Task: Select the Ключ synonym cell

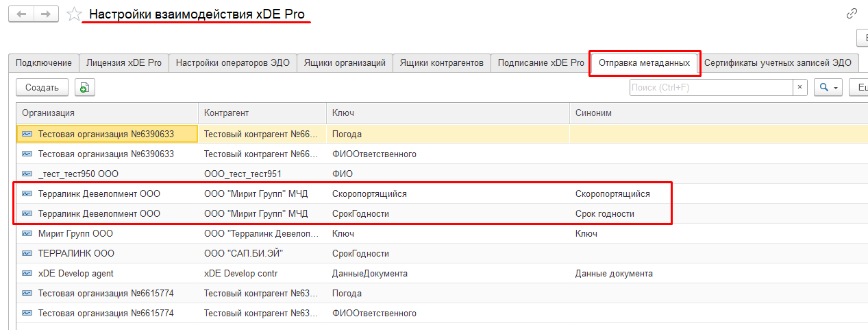Action: [719, 233]
